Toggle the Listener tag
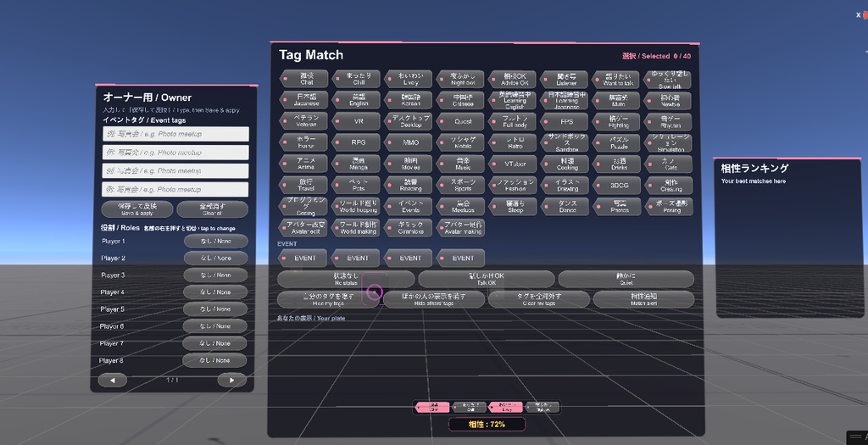868x445 pixels. click(564, 79)
